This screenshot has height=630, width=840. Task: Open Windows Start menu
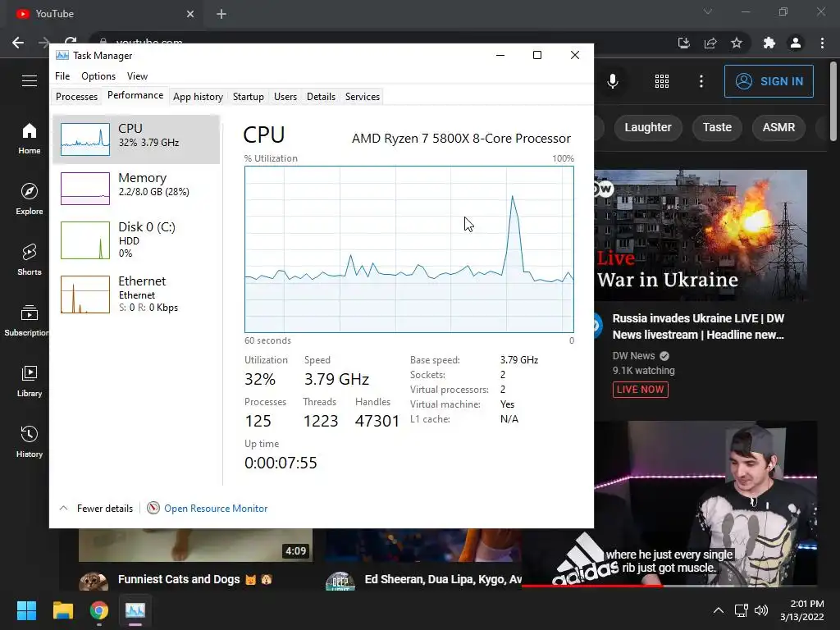coord(26,610)
